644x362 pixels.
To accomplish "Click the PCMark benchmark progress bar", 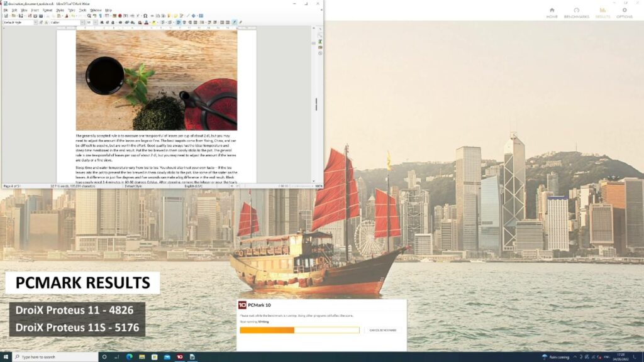I will (x=299, y=330).
